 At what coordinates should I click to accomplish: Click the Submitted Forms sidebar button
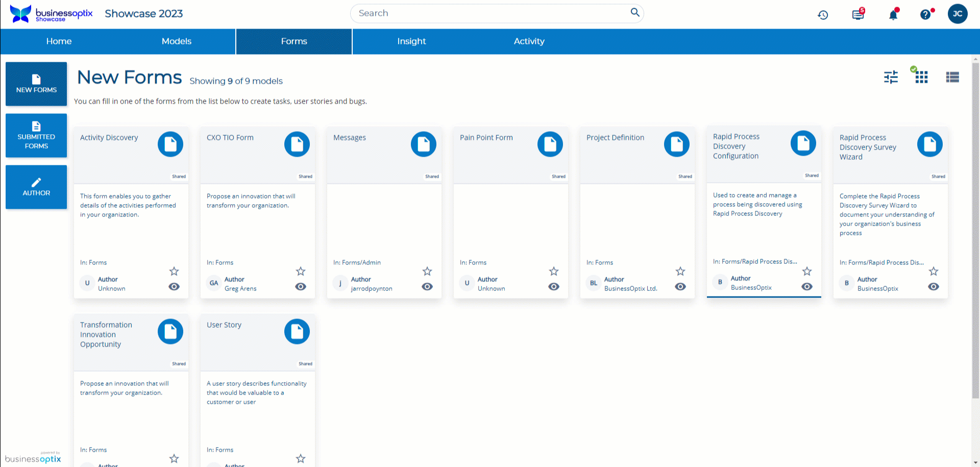click(36, 135)
